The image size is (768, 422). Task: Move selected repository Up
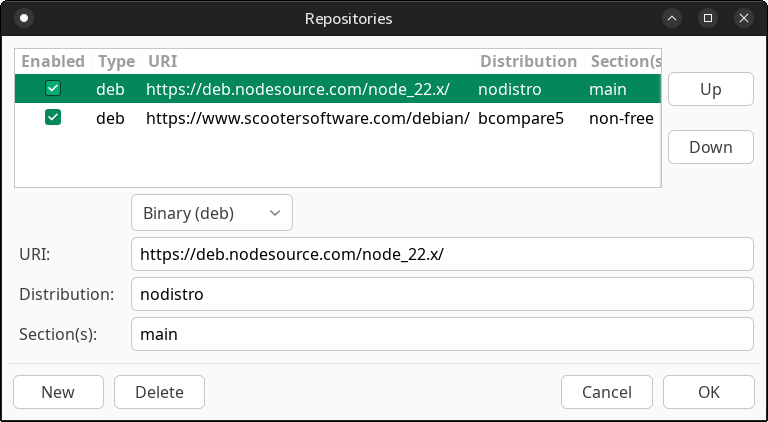click(x=710, y=89)
